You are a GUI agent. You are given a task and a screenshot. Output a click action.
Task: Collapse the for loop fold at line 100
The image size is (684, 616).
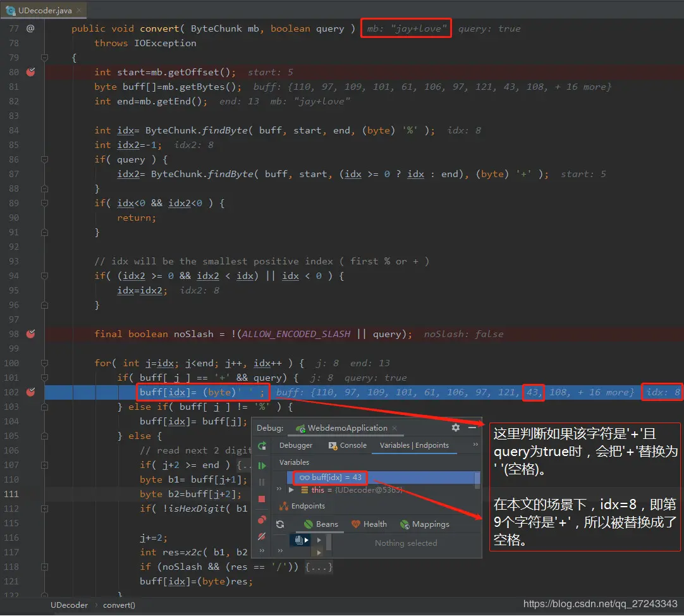point(44,363)
